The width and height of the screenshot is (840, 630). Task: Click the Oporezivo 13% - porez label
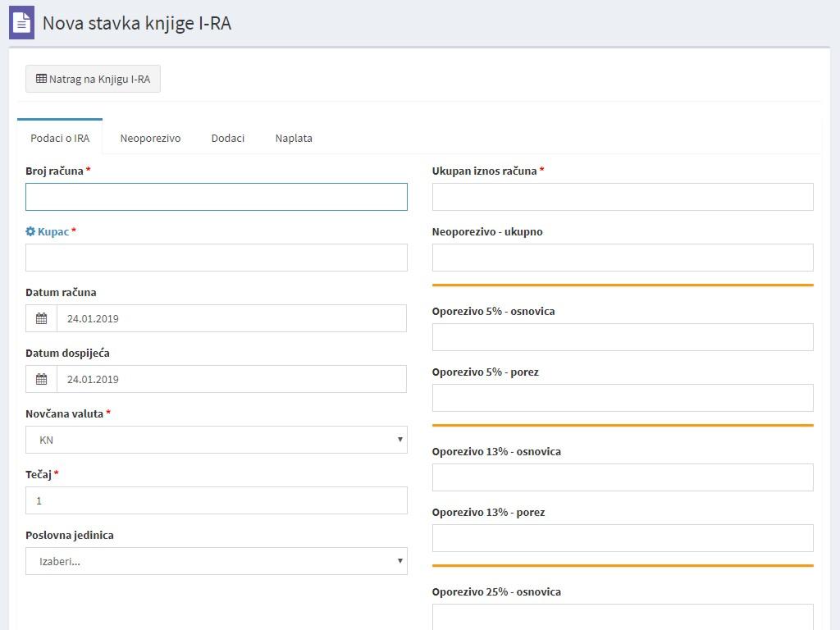tap(489, 512)
